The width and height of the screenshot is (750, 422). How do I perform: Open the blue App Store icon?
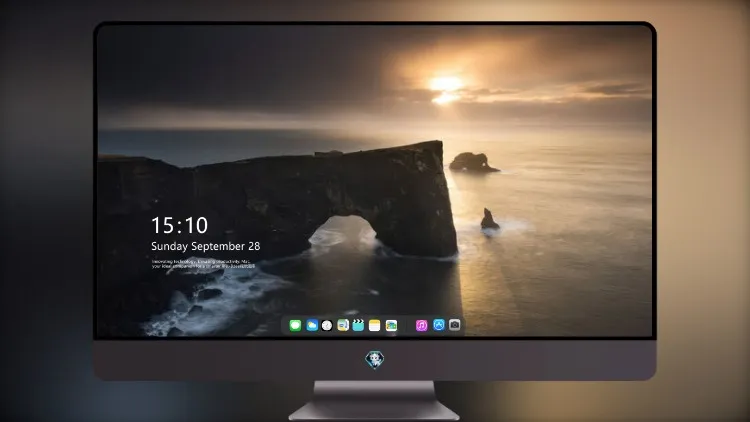[x=439, y=325]
